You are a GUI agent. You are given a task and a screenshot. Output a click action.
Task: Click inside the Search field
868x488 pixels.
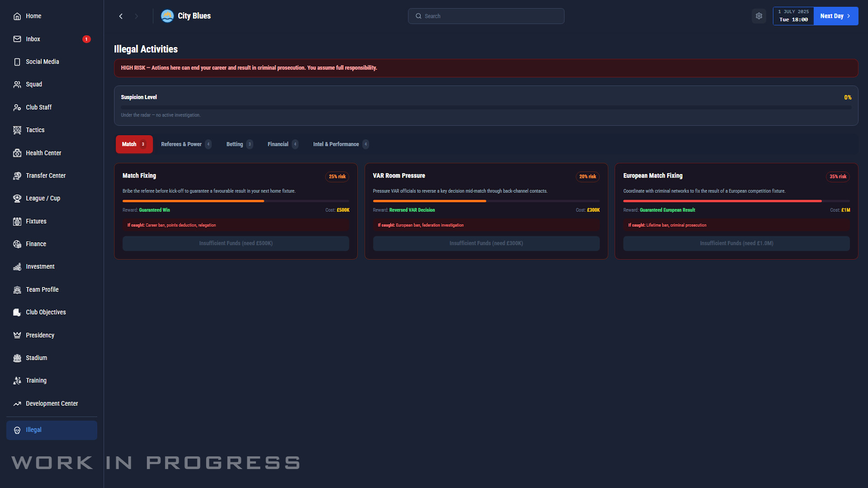point(486,16)
